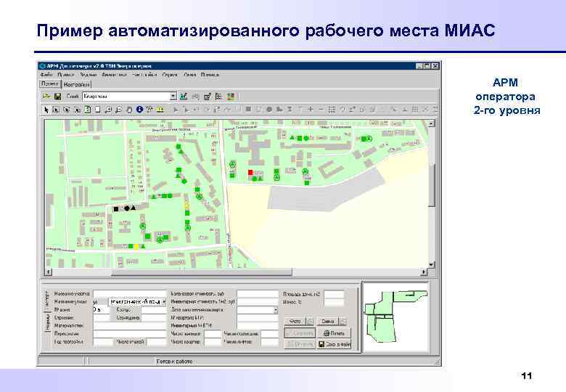This screenshot has height=392, width=566.
Task: Focus the Материал стен input field
Action: coord(130,326)
